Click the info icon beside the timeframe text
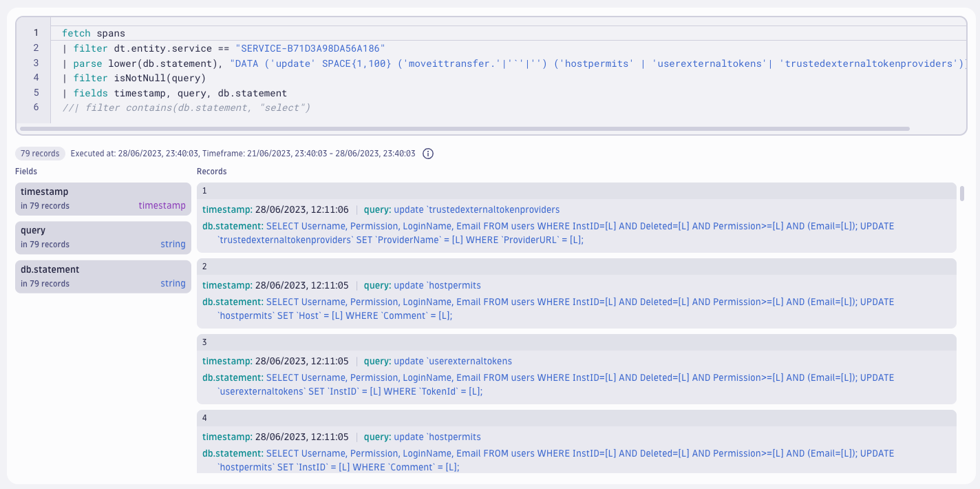Screen dimensions: 980x489 tap(428, 154)
